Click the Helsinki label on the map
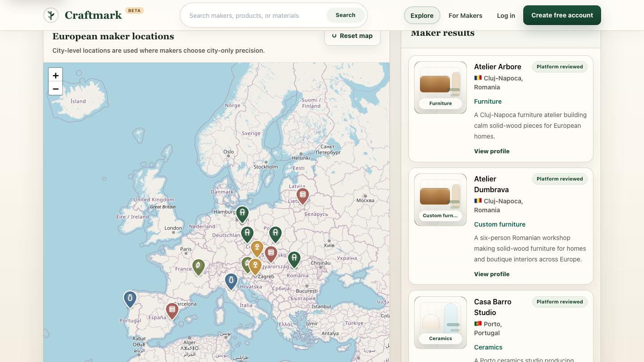The image size is (644, 362). click(x=301, y=158)
